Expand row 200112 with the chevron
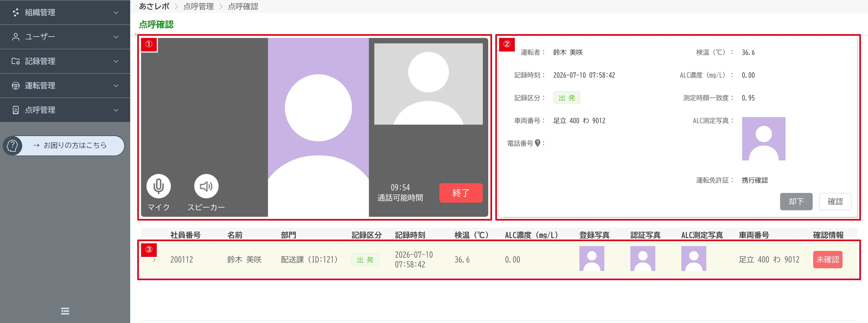 pyautogui.click(x=154, y=260)
